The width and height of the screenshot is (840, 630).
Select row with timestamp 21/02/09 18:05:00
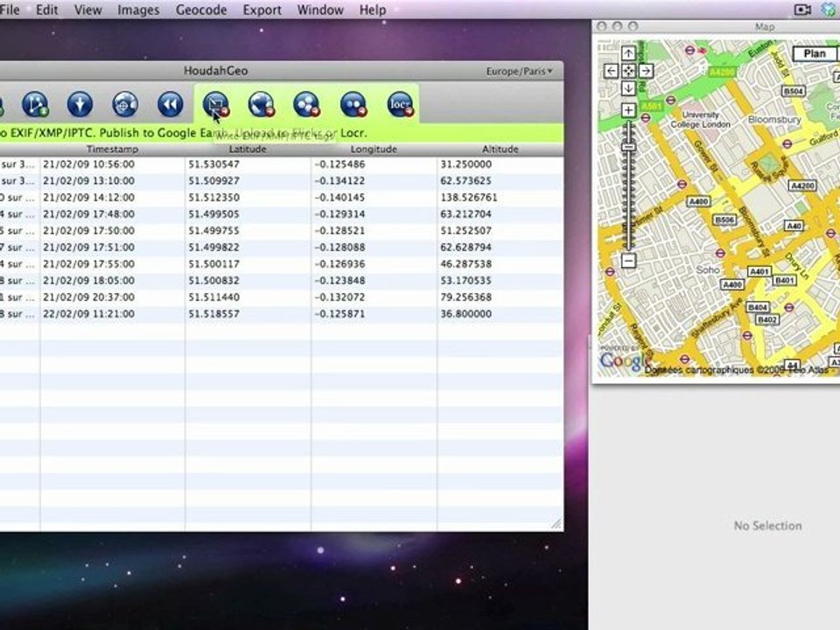coord(281,281)
